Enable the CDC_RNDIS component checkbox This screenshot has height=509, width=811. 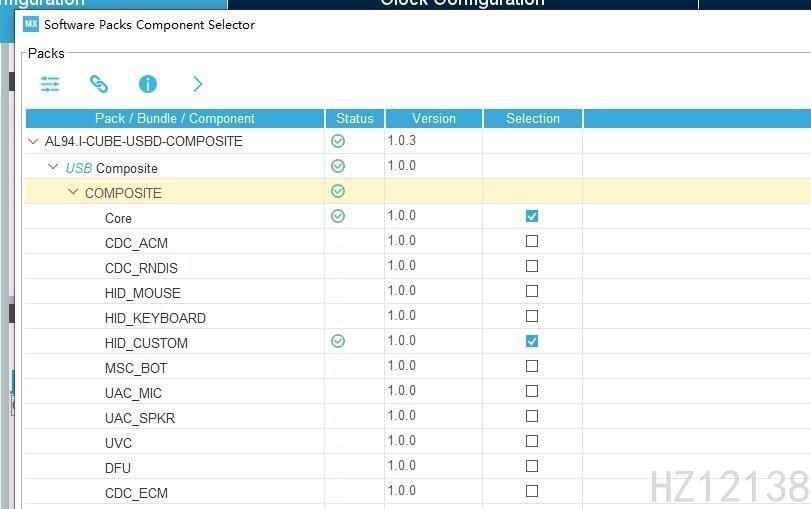[532, 266]
